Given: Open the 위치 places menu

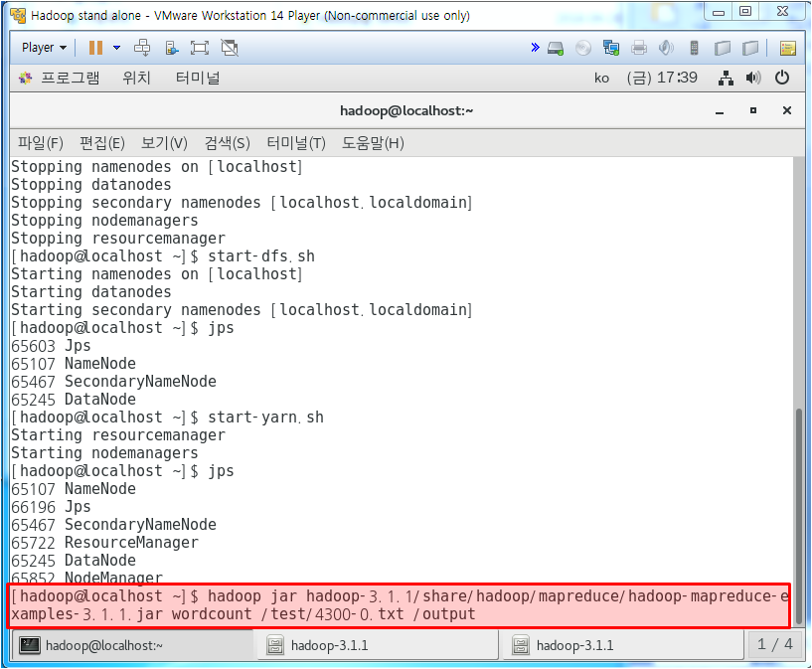Looking at the screenshot, I should pos(136,79).
